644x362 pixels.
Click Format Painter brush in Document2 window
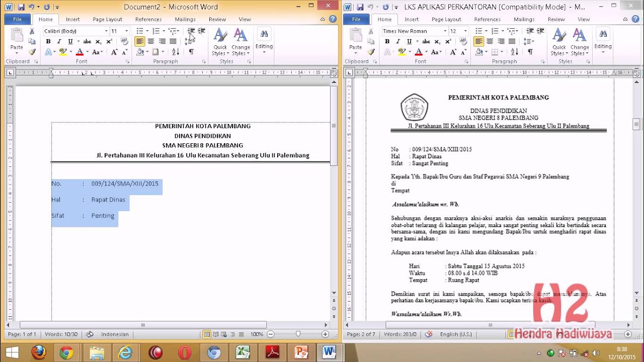(32, 52)
